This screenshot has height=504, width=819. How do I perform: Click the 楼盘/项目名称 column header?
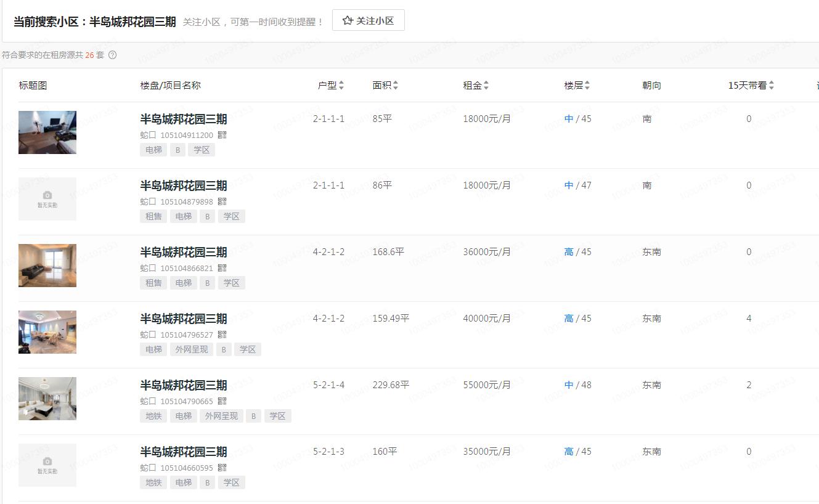click(171, 86)
